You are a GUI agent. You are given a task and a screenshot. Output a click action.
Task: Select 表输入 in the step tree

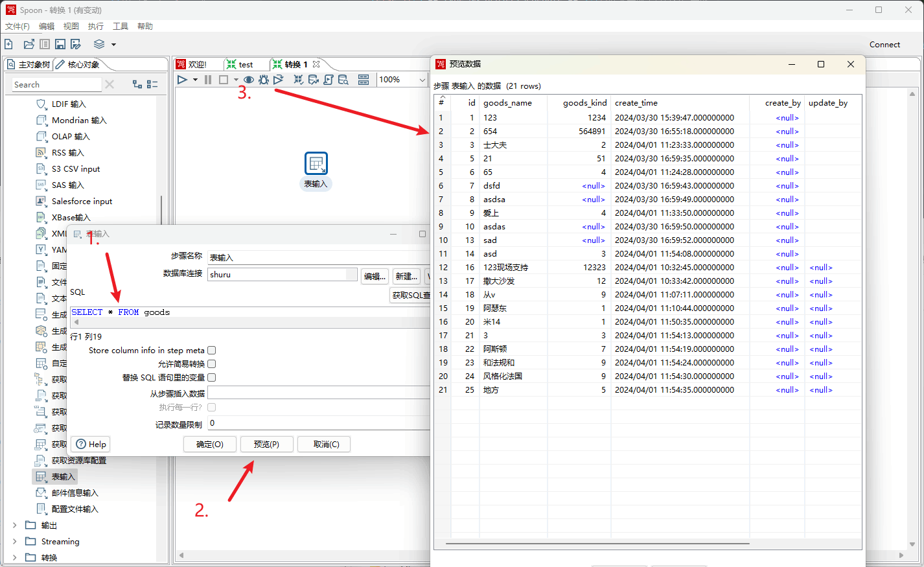[x=64, y=476]
